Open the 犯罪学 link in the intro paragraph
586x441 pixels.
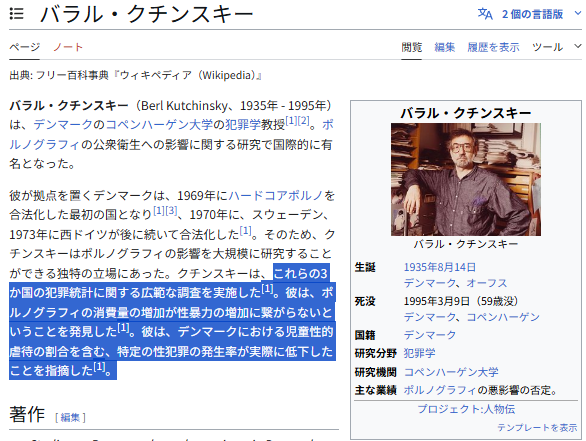pyautogui.click(x=243, y=124)
